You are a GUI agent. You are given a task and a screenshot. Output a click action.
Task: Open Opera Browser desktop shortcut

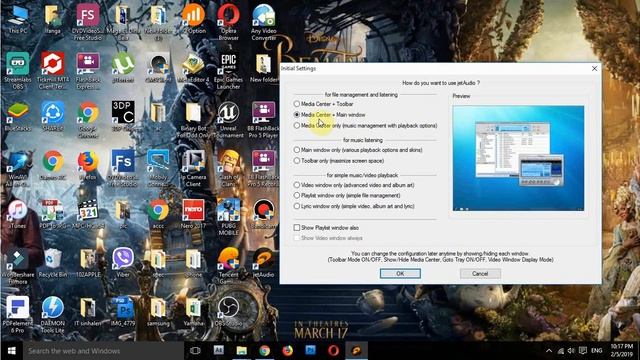pyautogui.click(x=229, y=21)
